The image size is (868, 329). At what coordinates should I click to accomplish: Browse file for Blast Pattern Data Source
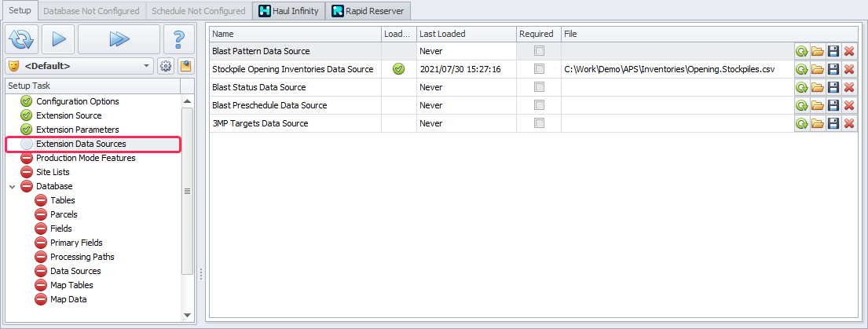coord(817,51)
